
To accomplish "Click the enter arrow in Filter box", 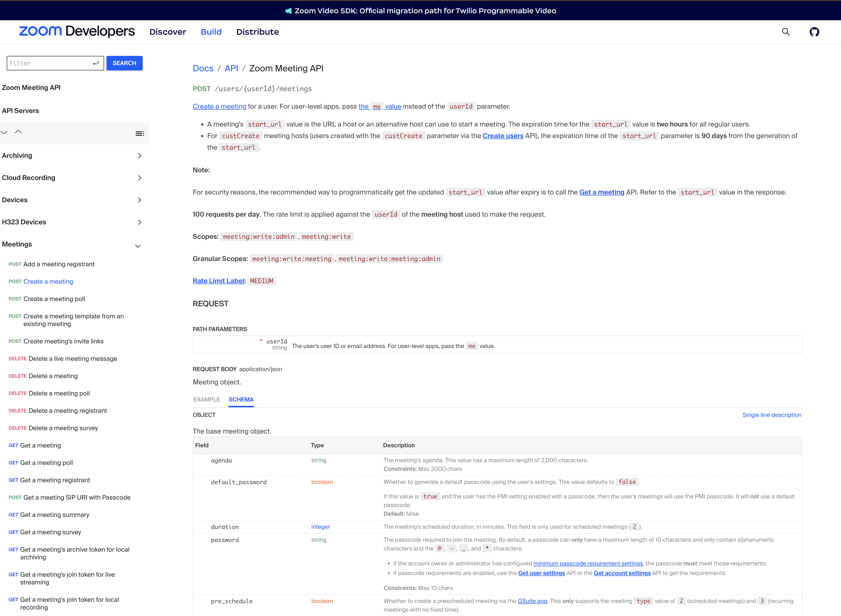I will [96, 63].
